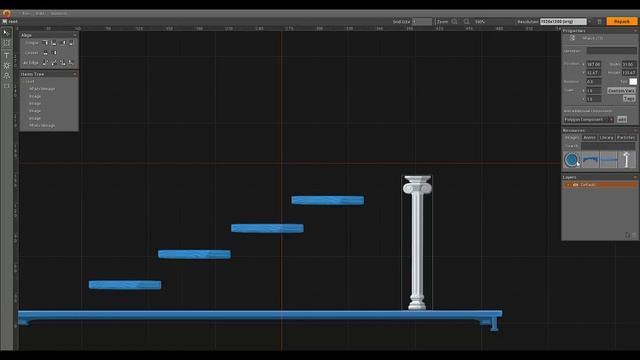Click the Tags button
This screenshot has height=360, width=640.
tap(629, 99)
